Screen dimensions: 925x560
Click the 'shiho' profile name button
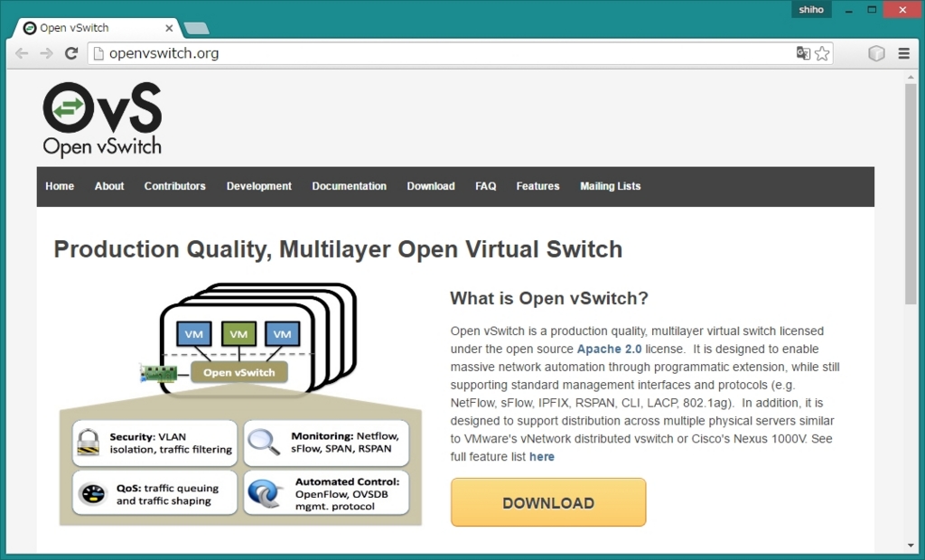click(811, 9)
